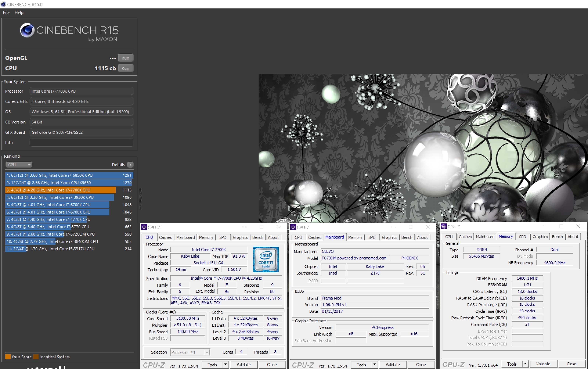Expand Tools arrow in Mainboard CPU-Z window
The width and height of the screenshot is (588, 369).
pyautogui.click(x=375, y=365)
